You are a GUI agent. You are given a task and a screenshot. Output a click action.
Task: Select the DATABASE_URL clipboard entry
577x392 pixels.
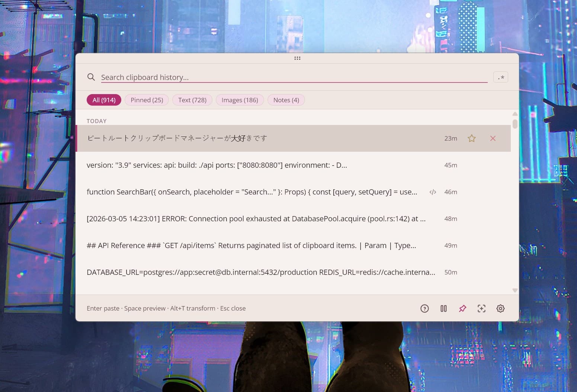(x=260, y=272)
